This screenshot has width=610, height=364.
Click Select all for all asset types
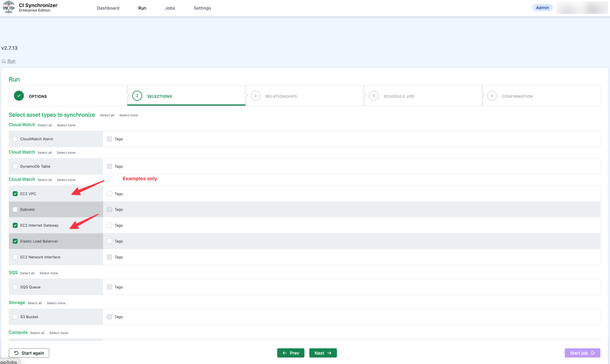click(107, 115)
